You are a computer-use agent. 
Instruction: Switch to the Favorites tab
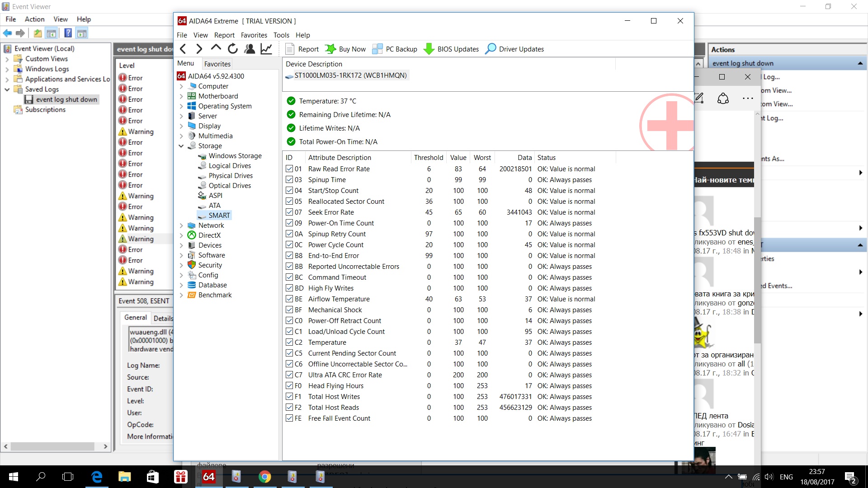pyautogui.click(x=217, y=64)
